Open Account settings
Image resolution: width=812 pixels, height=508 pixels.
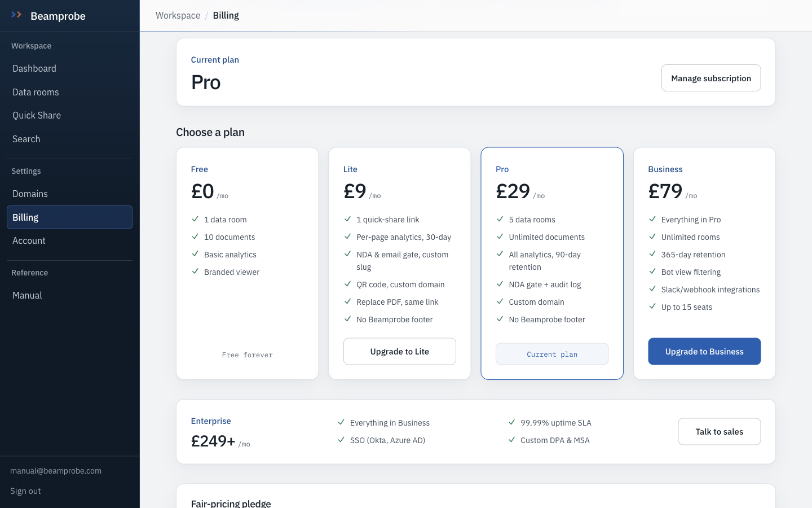(69, 240)
